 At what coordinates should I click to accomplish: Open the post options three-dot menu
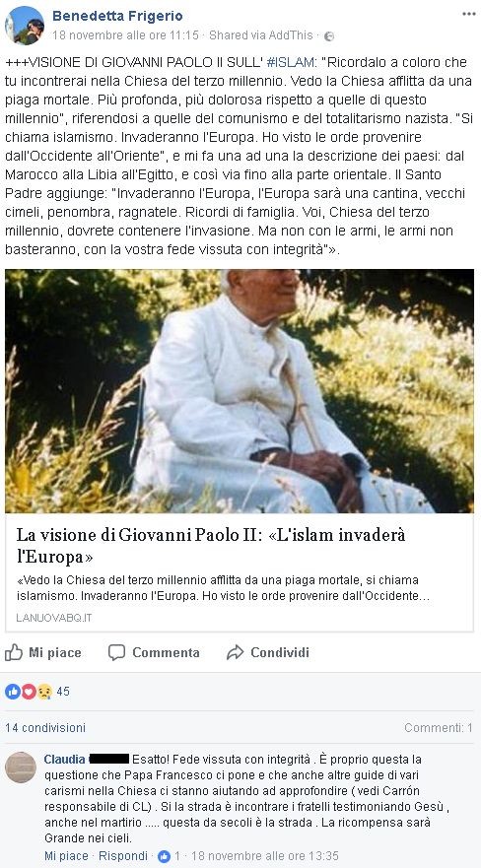click(x=469, y=15)
